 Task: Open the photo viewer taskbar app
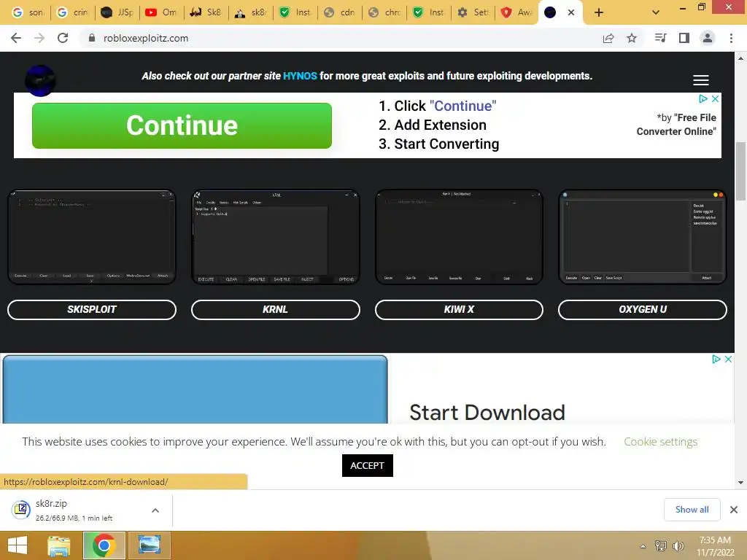[x=149, y=545]
